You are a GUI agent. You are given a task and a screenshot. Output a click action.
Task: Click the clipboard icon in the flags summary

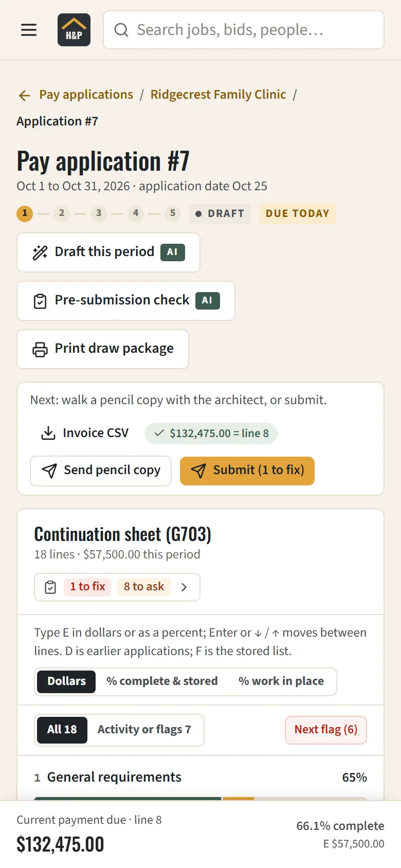pos(50,587)
